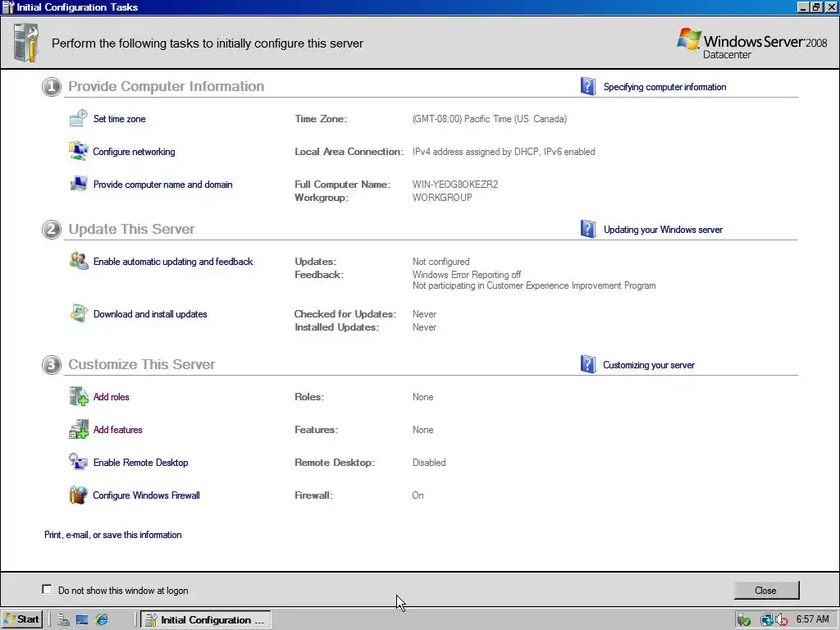The width and height of the screenshot is (840, 630).
Task: Open the Configure Windows Firewall link
Action: 146,495
